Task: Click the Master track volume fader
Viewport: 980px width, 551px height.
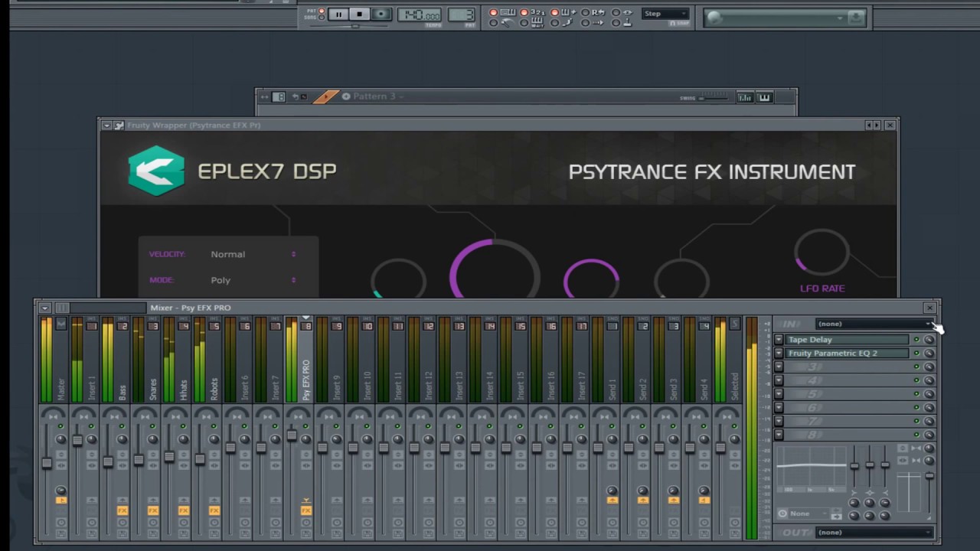Action: tap(47, 463)
